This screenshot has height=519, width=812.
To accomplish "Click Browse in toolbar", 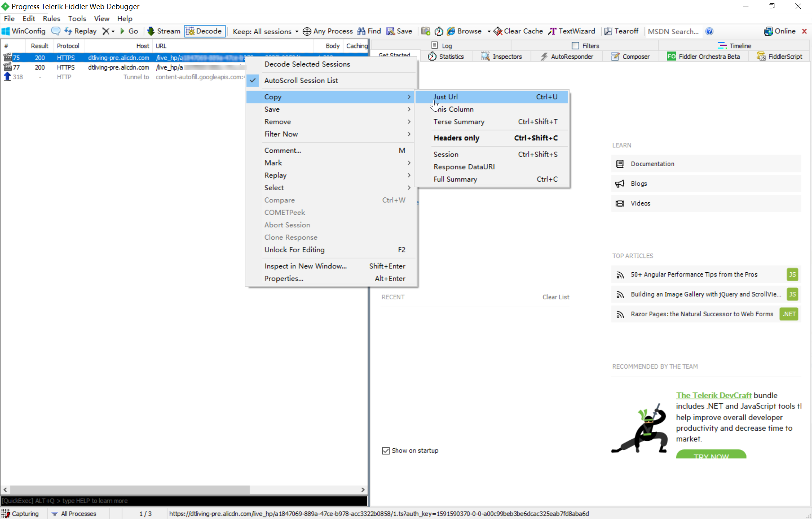I will coord(465,31).
